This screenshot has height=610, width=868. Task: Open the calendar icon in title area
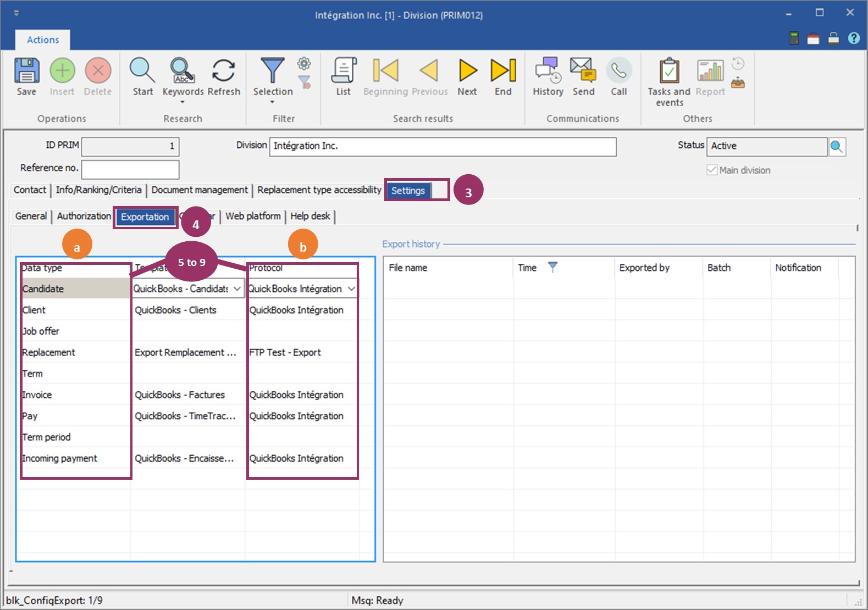click(814, 38)
